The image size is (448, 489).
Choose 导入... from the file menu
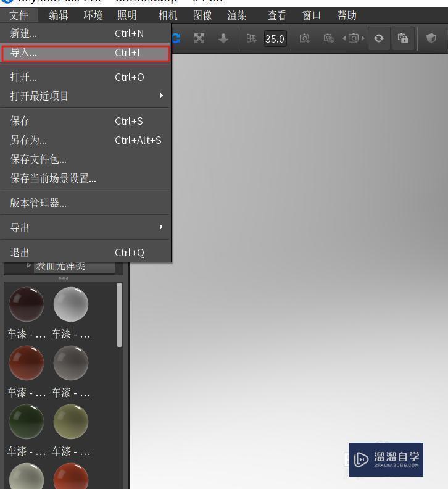[85, 53]
